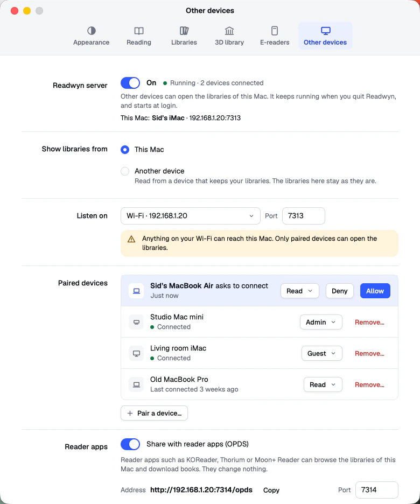The image size is (420, 504).
Task: Click the Sid's MacBook Air laptop icon
Action: (x=136, y=291)
